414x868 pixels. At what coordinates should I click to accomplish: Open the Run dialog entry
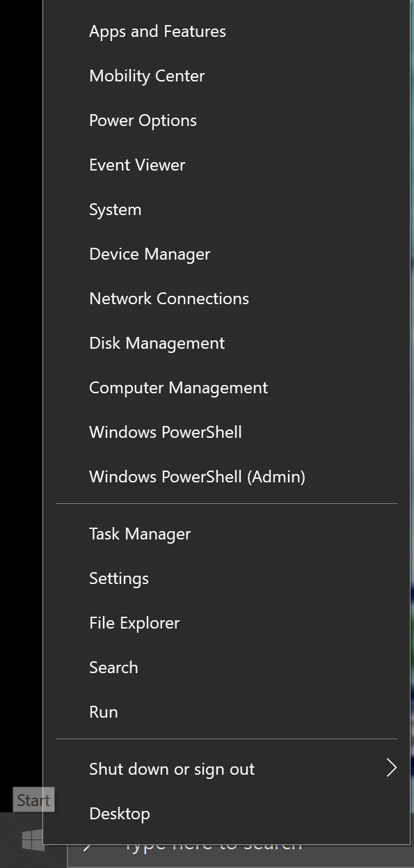pyautogui.click(x=227, y=712)
